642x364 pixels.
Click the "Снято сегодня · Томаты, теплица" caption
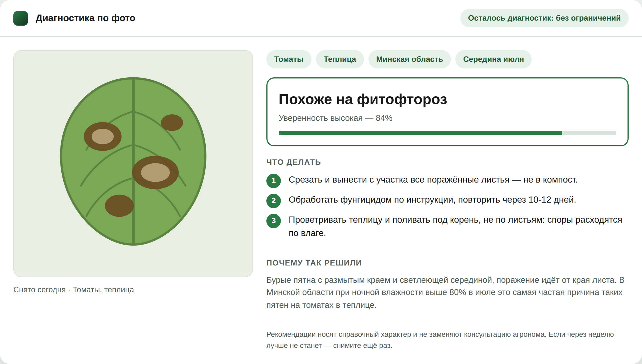point(74,290)
